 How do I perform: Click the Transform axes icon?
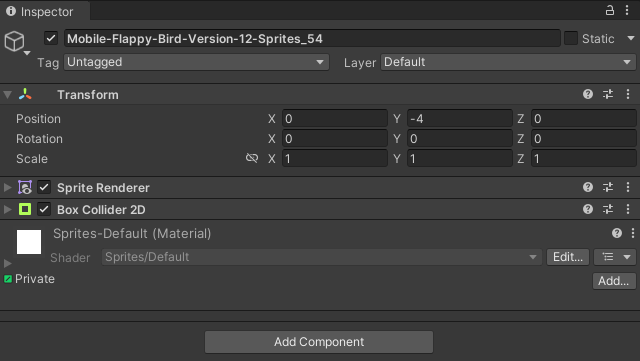click(25, 94)
